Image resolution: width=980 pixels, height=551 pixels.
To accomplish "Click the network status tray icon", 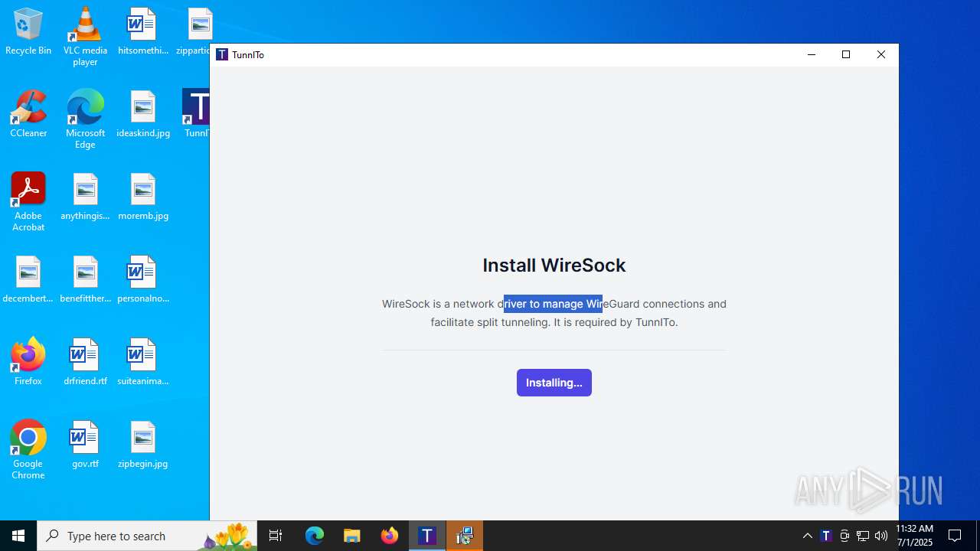I will (863, 536).
